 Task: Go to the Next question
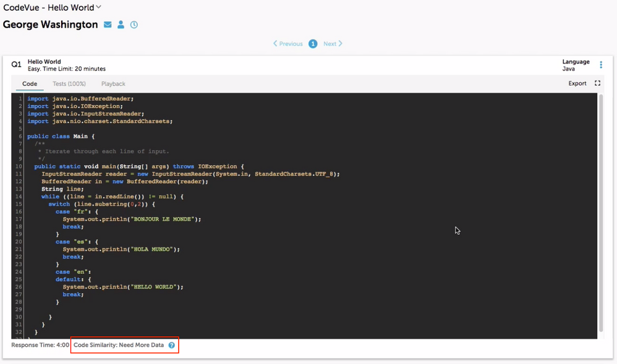(x=333, y=44)
